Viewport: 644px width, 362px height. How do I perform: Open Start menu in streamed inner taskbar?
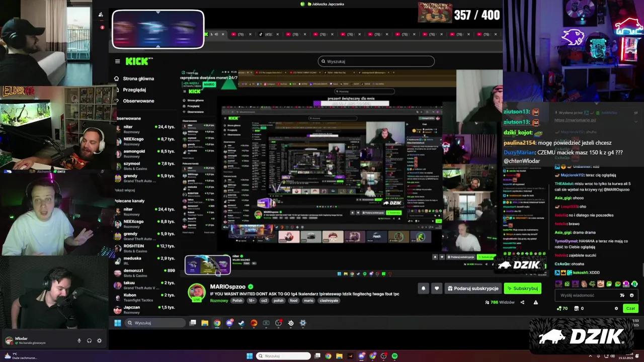(x=118, y=323)
